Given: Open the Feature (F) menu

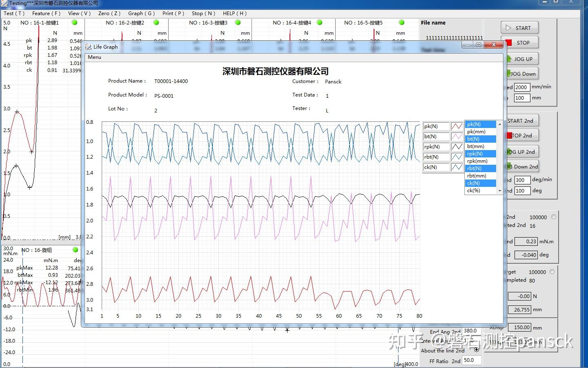Looking at the screenshot, I should point(46,13).
